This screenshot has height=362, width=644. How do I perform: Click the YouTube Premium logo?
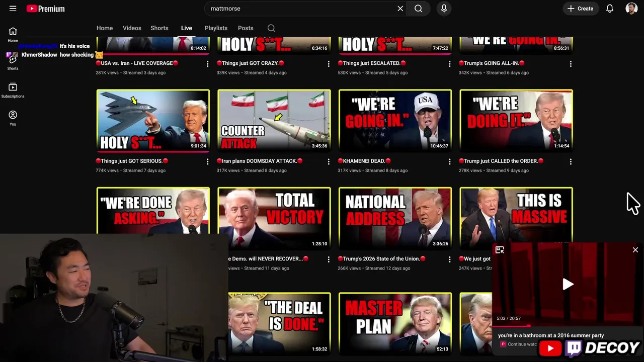[x=46, y=9]
